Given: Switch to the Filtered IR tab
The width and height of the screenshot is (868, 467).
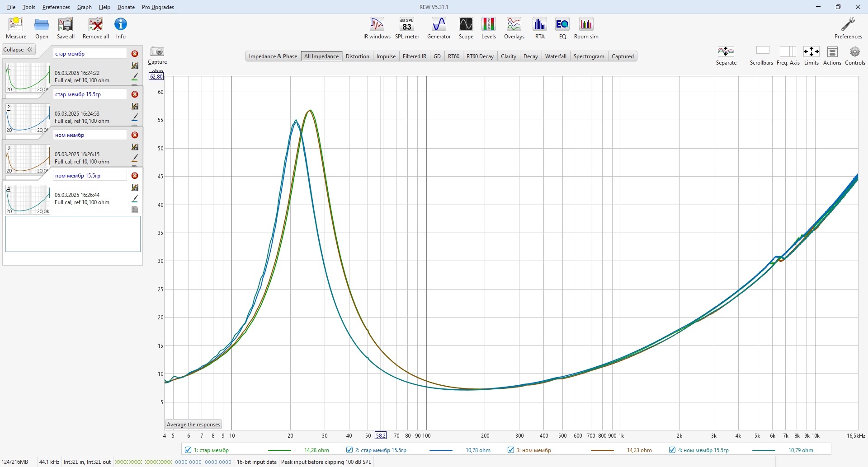Looking at the screenshot, I should (x=415, y=56).
